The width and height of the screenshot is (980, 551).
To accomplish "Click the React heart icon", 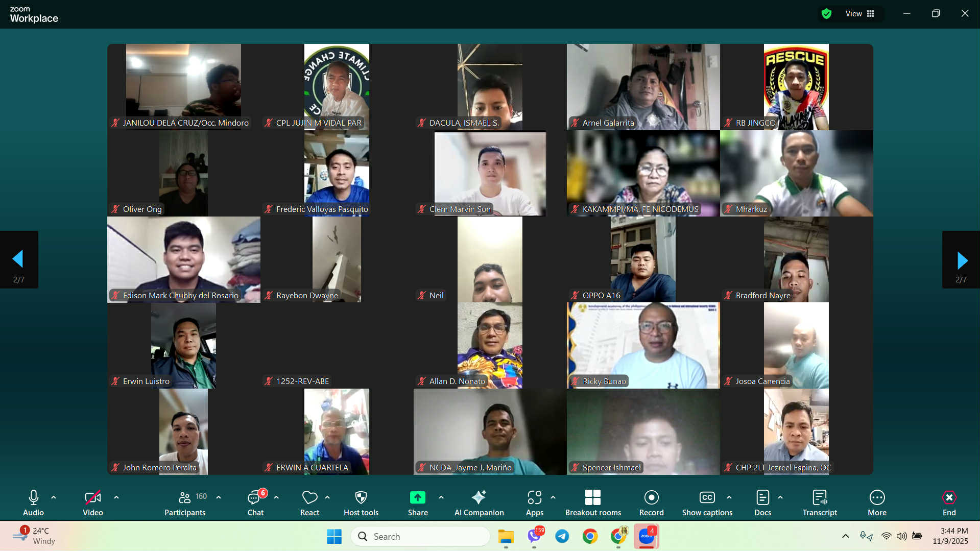I will pos(309,497).
